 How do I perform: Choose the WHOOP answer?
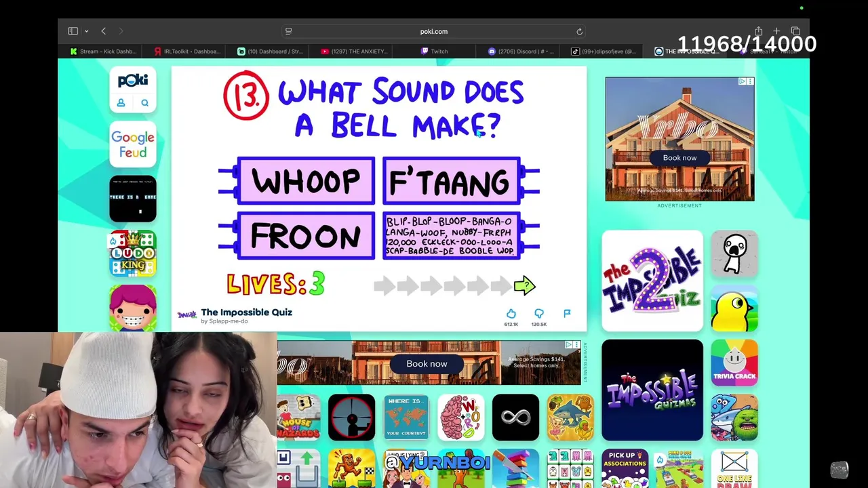(x=306, y=181)
